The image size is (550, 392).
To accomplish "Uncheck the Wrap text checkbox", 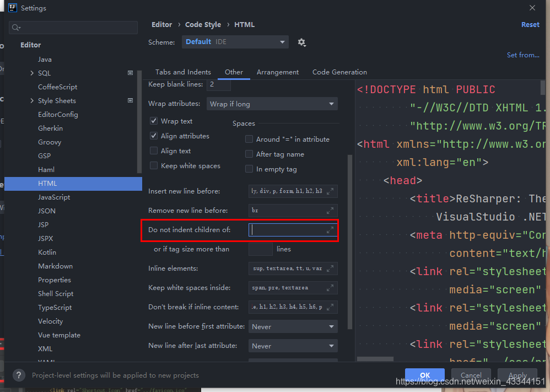I will pos(154,121).
